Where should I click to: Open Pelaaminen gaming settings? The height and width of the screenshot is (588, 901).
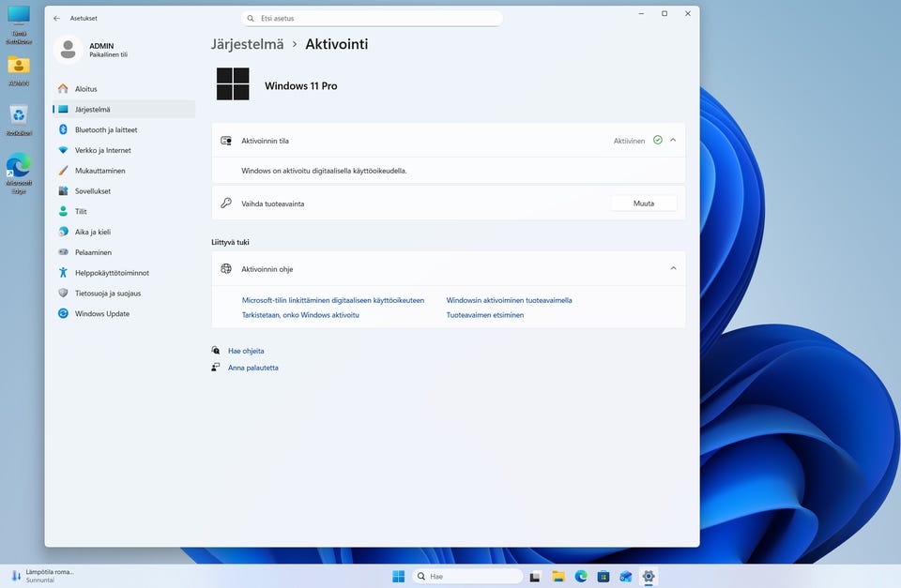124,252
